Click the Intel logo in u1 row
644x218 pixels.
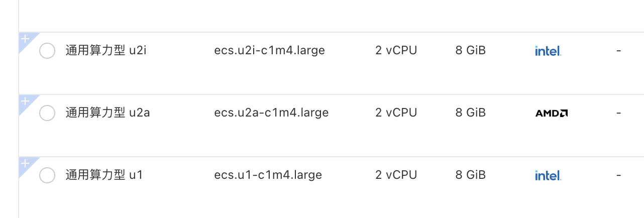click(548, 175)
